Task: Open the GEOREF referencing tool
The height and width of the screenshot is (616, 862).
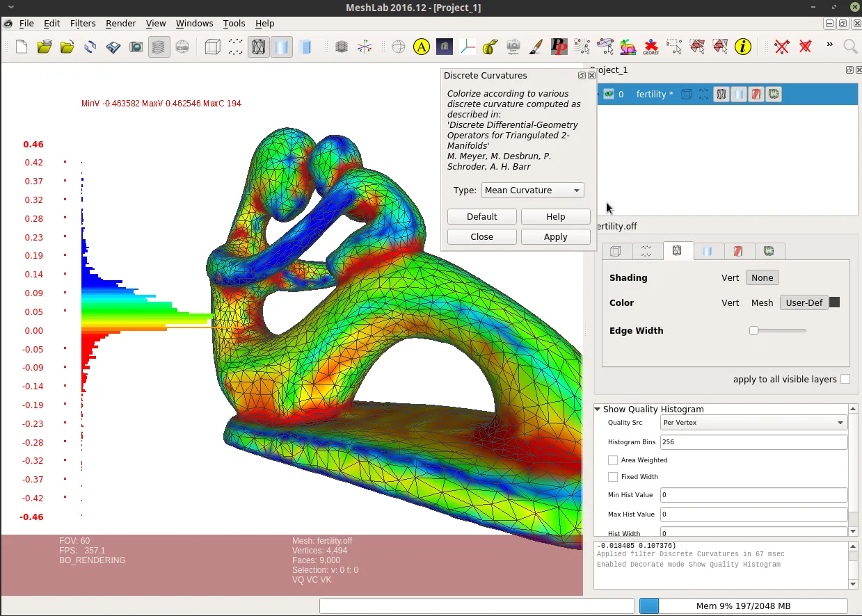Action: pyautogui.click(x=651, y=47)
